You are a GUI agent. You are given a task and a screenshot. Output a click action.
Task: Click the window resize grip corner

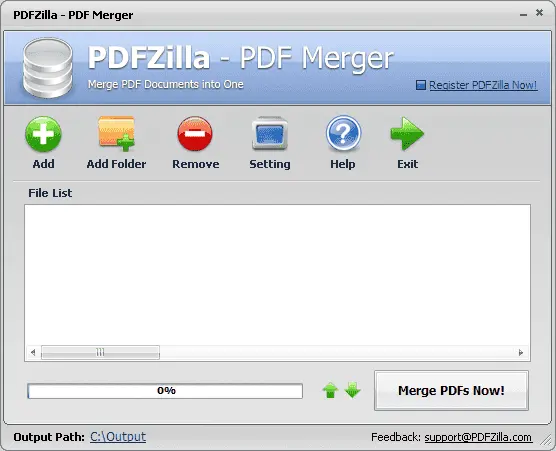click(546, 440)
